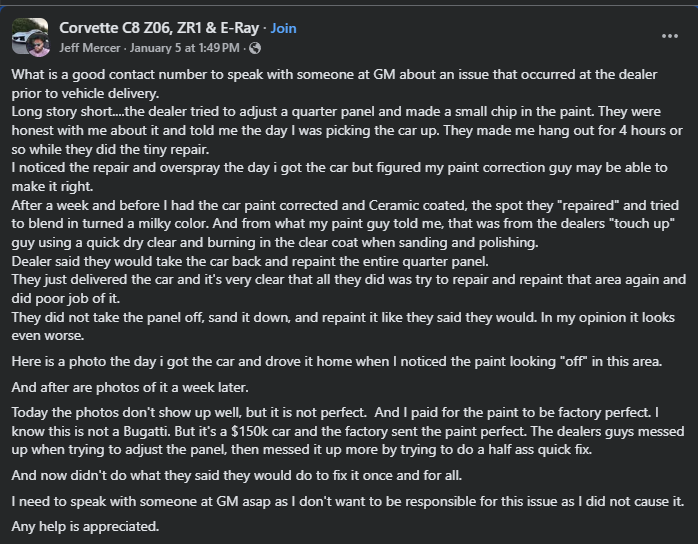Open the Corvette group cover photo avatar
This screenshot has width=698, height=544.
(x=28, y=34)
